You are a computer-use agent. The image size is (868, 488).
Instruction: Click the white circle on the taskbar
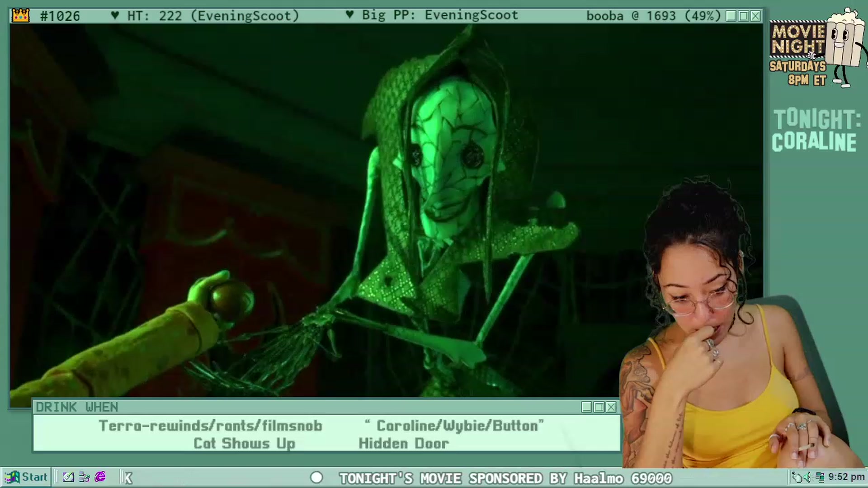[316, 478]
